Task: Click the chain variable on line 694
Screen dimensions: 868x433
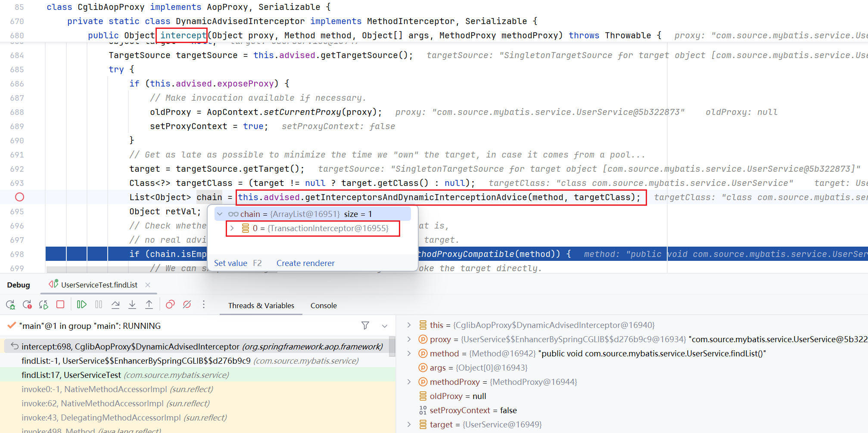Action: pyautogui.click(x=209, y=197)
